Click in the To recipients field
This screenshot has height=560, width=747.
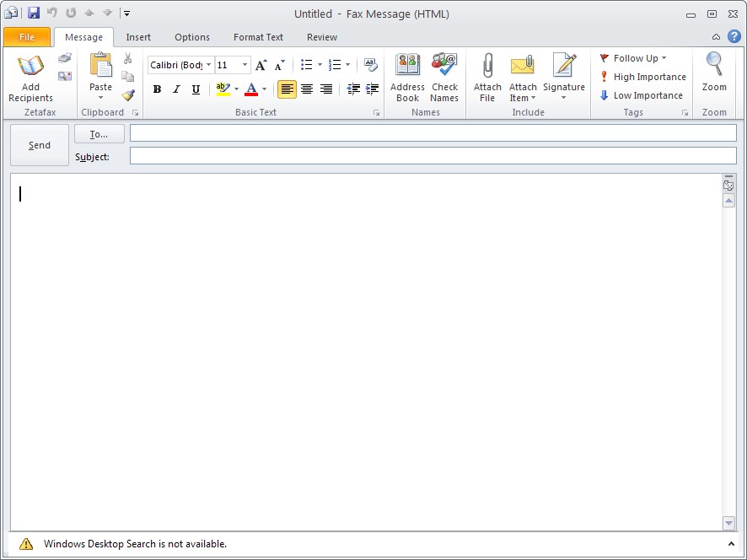pyautogui.click(x=433, y=133)
